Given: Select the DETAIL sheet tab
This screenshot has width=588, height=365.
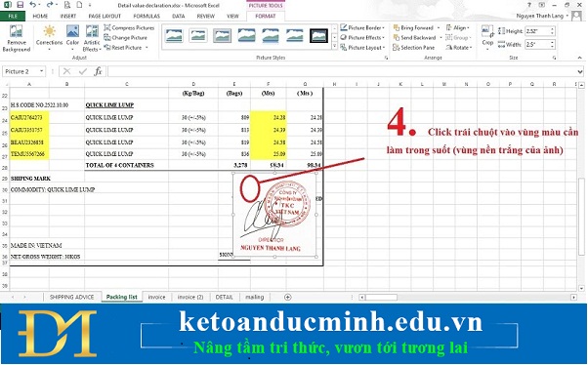Looking at the screenshot, I should point(225,297).
